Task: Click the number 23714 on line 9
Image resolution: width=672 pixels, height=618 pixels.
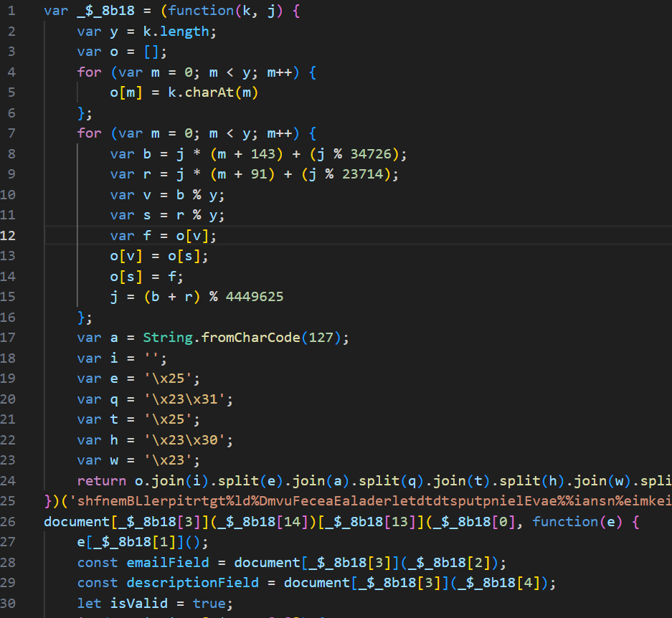Action: (363, 174)
